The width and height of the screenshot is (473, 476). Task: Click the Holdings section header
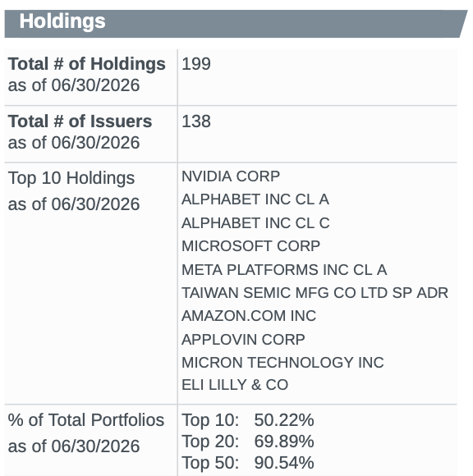point(62,21)
